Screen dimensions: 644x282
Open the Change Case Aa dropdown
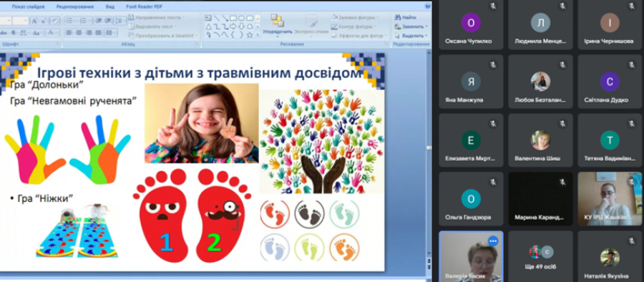click(x=37, y=32)
